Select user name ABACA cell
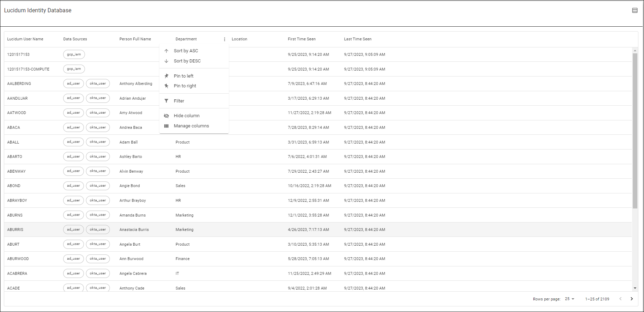644x312 pixels. point(14,128)
